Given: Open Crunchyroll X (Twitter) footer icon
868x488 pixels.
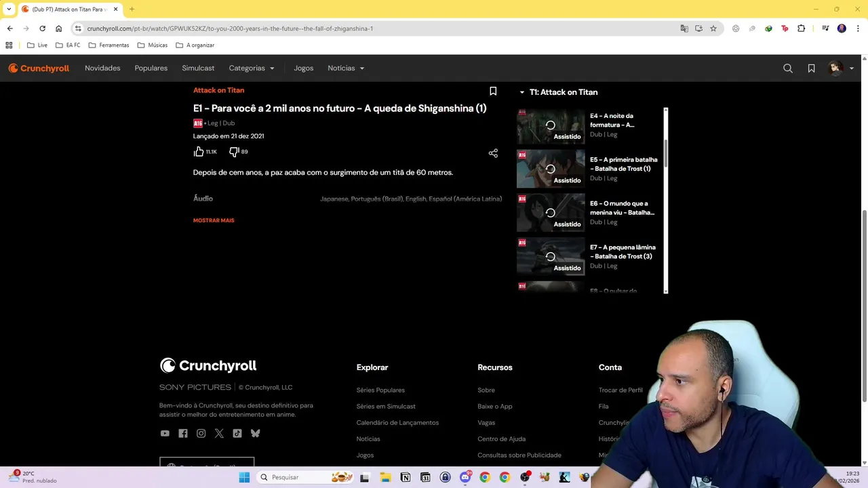Looking at the screenshot, I should [219, 433].
